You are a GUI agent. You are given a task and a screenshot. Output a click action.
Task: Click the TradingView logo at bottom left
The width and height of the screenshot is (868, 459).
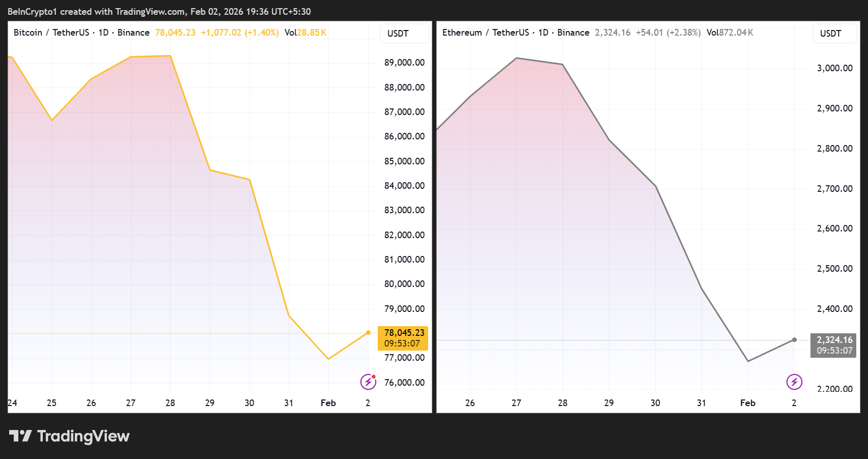[69, 436]
